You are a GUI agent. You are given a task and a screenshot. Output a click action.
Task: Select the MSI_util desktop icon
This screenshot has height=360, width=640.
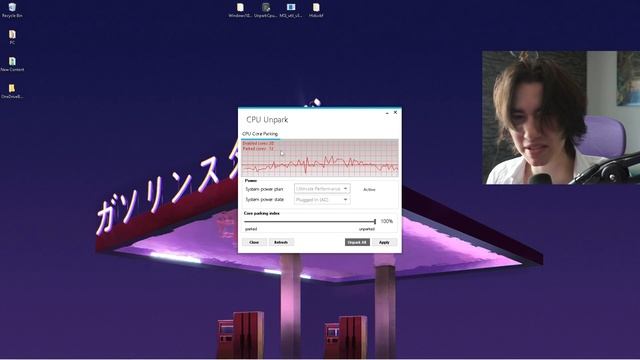pyautogui.click(x=291, y=10)
